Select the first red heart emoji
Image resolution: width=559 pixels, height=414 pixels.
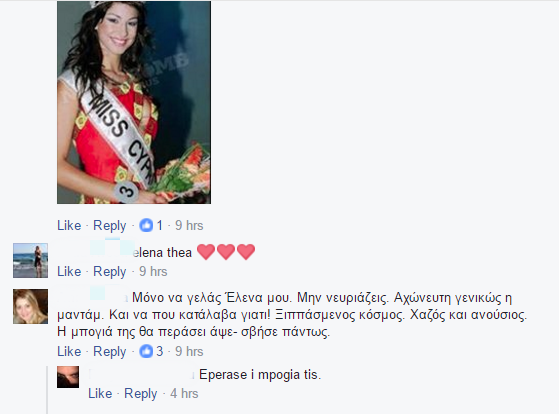pyautogui.click(x=206, y=252)
